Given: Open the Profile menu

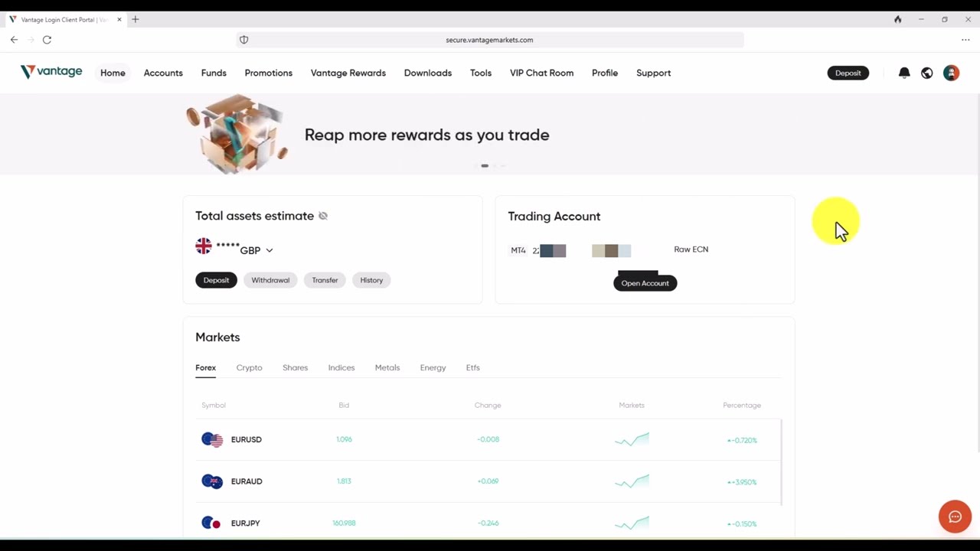Looking at the screenshot, I should [605, 73].
